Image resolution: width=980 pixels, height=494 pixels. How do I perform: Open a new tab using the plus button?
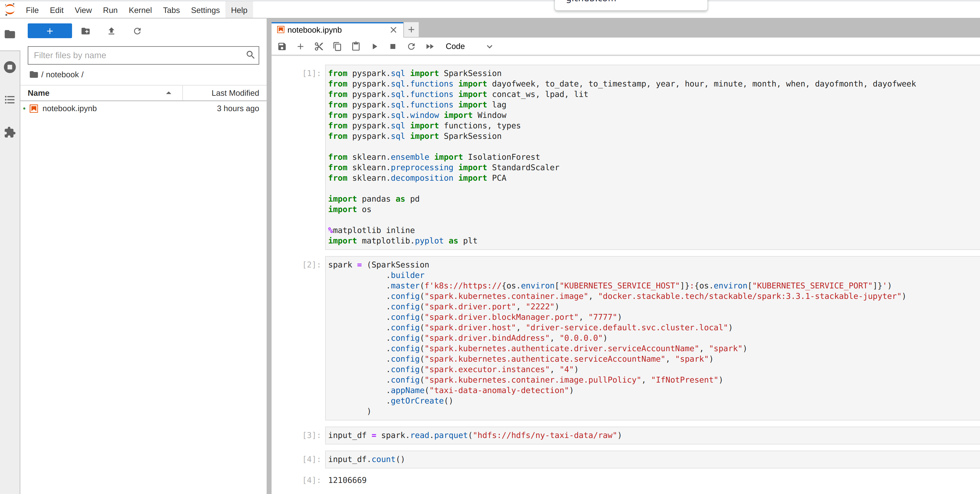click(411, 29)
